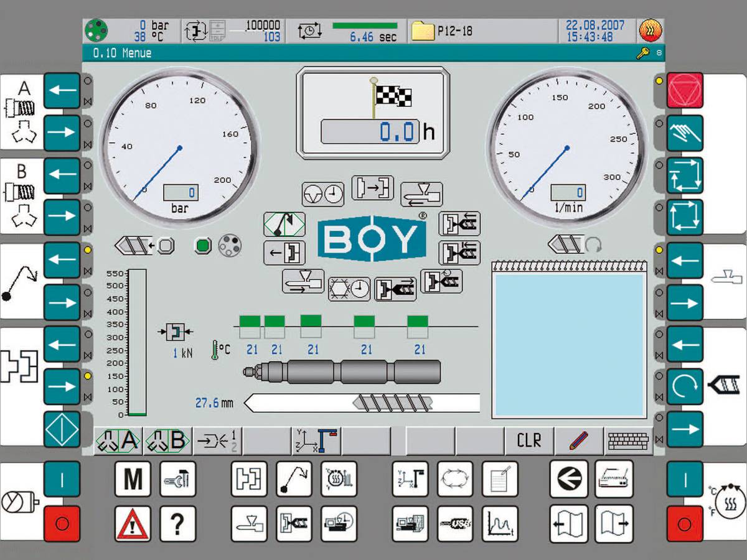Open the machine data monitor icon
This screenshot has width=747, height=560.
pyautogui.click(x=410, y=524)
